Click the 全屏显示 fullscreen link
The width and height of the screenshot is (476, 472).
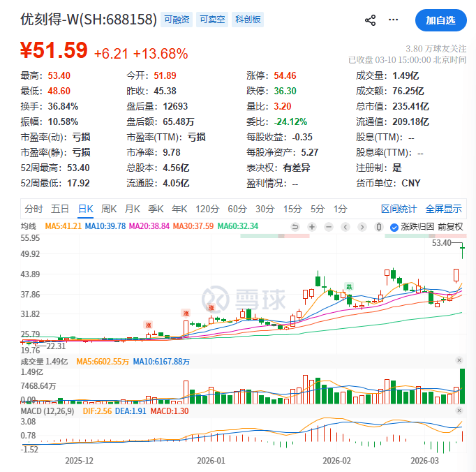(x=443, y=209)
